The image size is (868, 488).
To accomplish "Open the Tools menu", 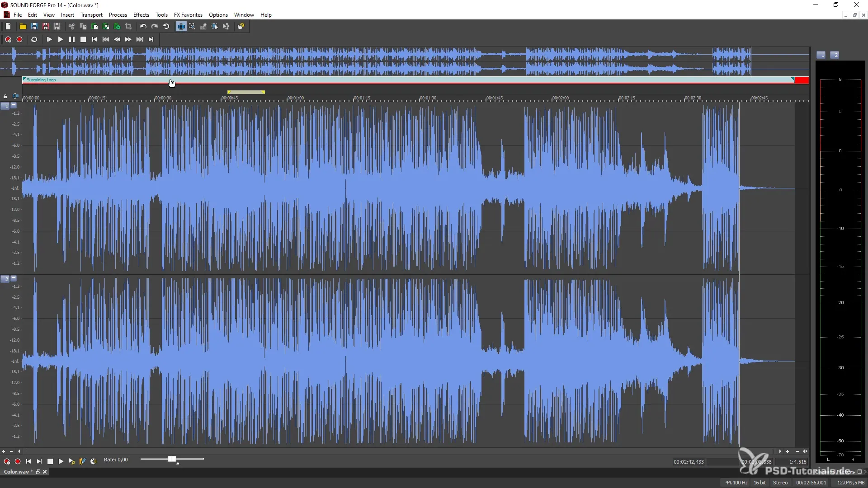I will [x=161, y=14].
